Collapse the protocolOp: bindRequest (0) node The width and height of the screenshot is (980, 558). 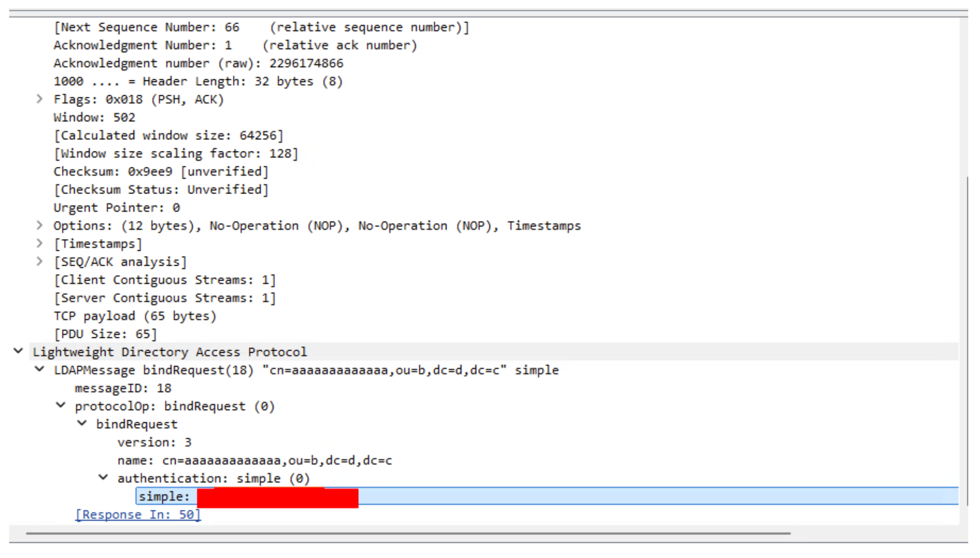[x=60, y=405]
